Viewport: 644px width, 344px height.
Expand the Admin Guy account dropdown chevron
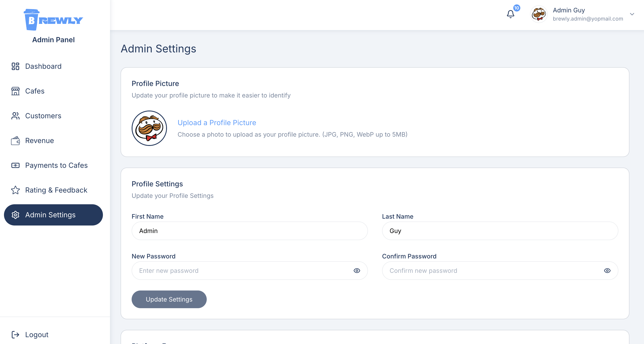click(x=632, y=14)
